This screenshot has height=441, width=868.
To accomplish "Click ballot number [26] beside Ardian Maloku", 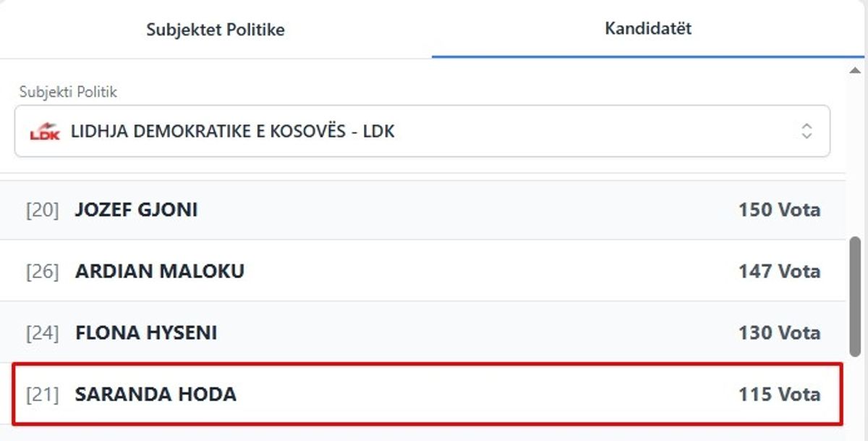I will pos(42,272).
